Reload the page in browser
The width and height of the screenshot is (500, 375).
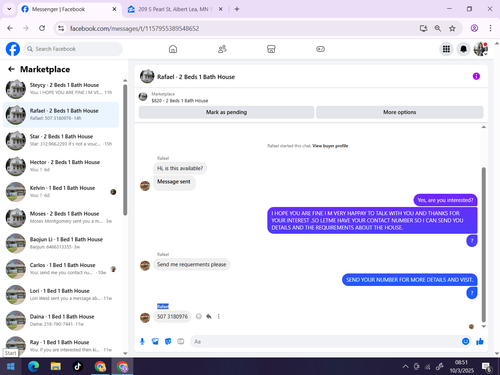click(x=42, y=28)
